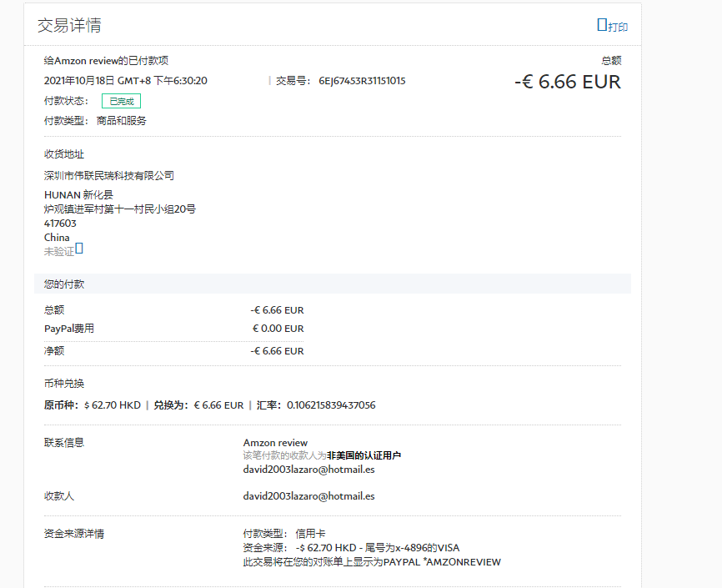
Task: Select transaction ID 6EJ67453R31151015
Action: pyautogui.click(x=362, y=81)
